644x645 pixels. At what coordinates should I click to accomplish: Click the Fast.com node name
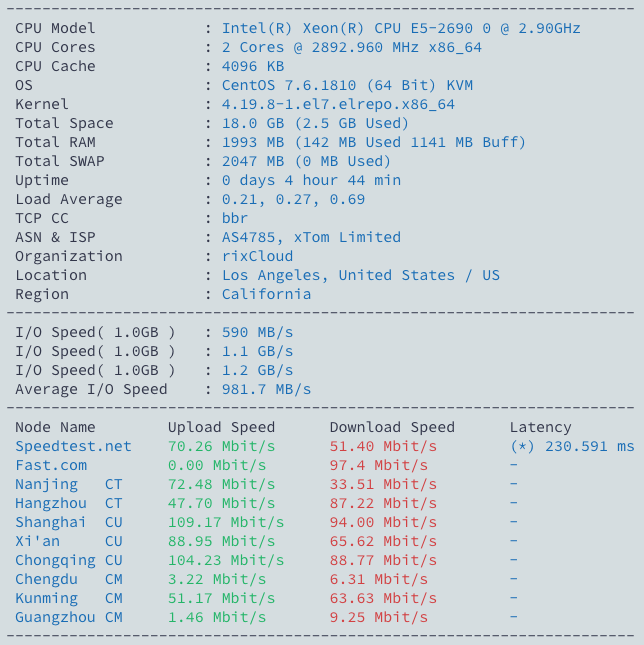coord(51,465)
